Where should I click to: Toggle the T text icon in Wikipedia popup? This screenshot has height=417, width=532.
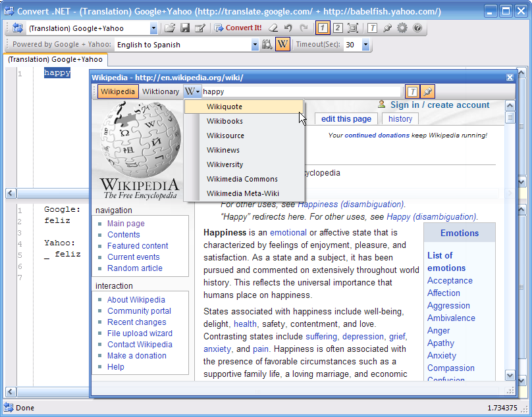point(412,91)
